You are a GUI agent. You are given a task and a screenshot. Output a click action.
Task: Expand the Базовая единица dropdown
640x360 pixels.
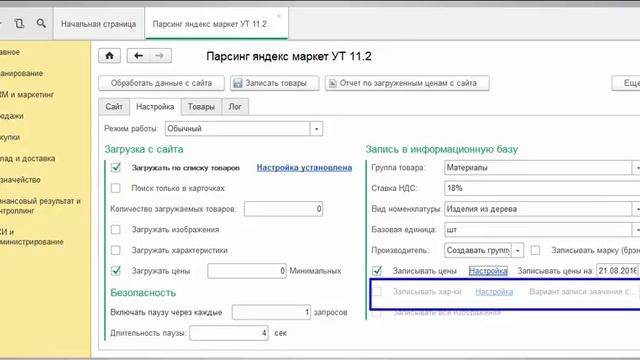click(636, 229)
